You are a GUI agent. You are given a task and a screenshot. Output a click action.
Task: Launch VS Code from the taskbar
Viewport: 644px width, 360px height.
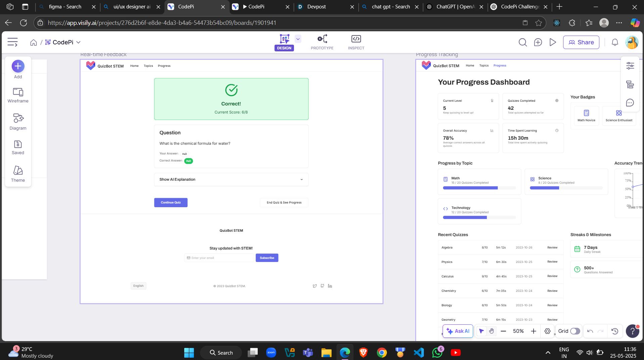click(418, 352)
